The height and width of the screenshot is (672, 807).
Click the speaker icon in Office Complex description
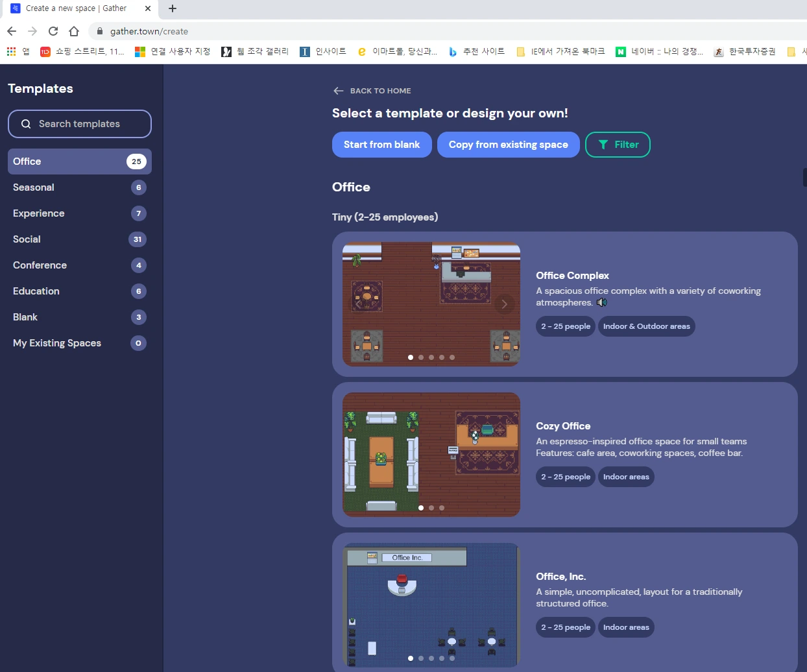[602, 302]
